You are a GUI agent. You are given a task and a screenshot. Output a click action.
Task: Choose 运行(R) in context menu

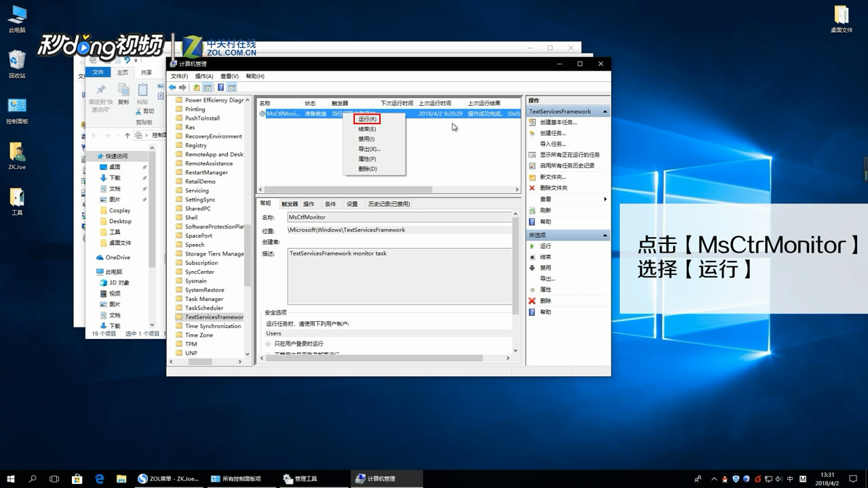[368, 119]
